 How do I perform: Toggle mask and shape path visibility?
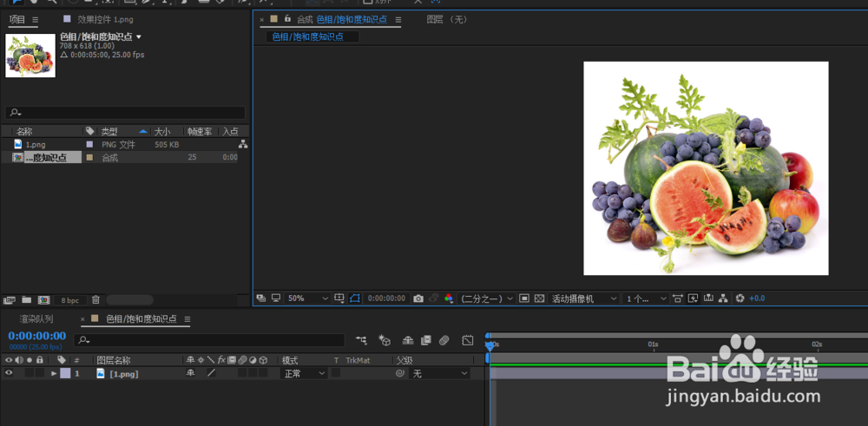355,298
